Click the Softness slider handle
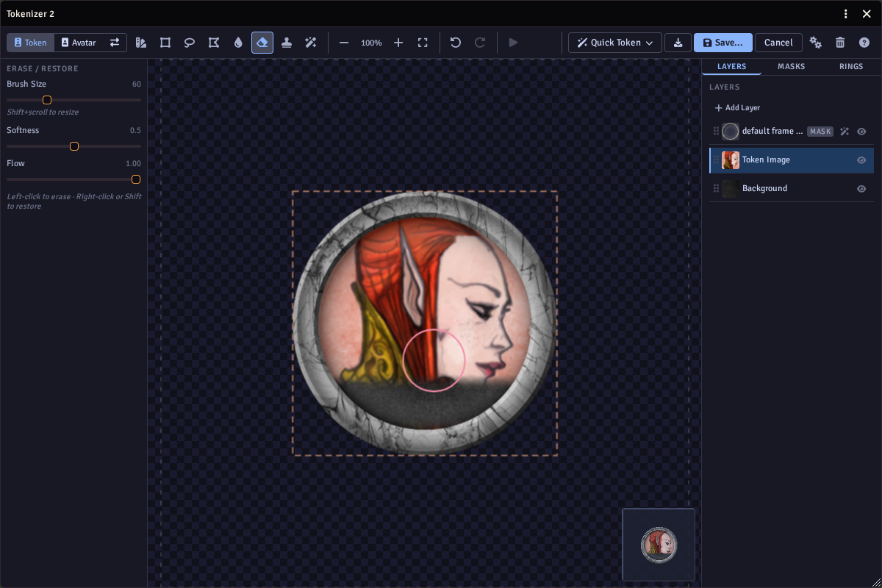Image resolution: width=882 pixels, height=588 pixels. pos(74,146)
